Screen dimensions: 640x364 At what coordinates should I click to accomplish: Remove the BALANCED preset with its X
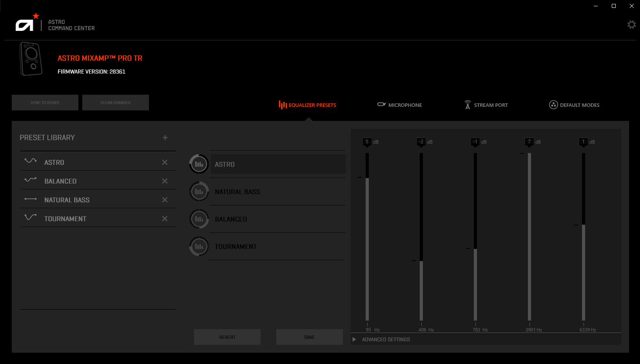[x=165, y=180]
